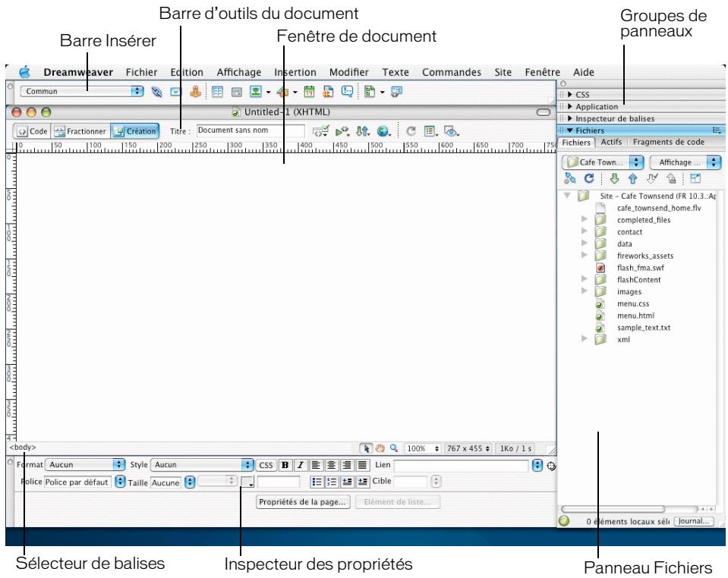Viewport: 728px width, 578px height.
Task: Open the File Management icon menu
Action: pos(363,131)
